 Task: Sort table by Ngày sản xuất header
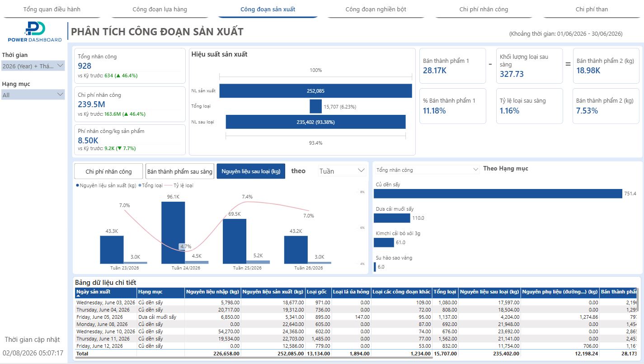coord(93,292)
